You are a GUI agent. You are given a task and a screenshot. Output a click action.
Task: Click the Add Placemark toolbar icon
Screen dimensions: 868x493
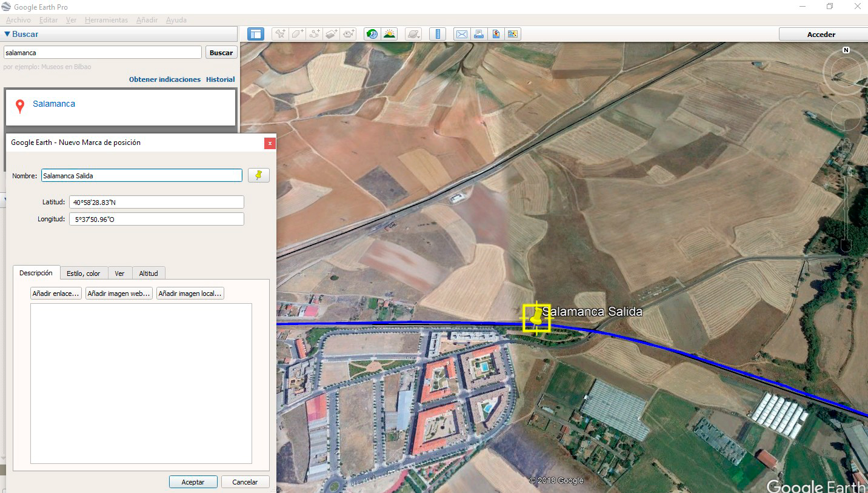279,34
